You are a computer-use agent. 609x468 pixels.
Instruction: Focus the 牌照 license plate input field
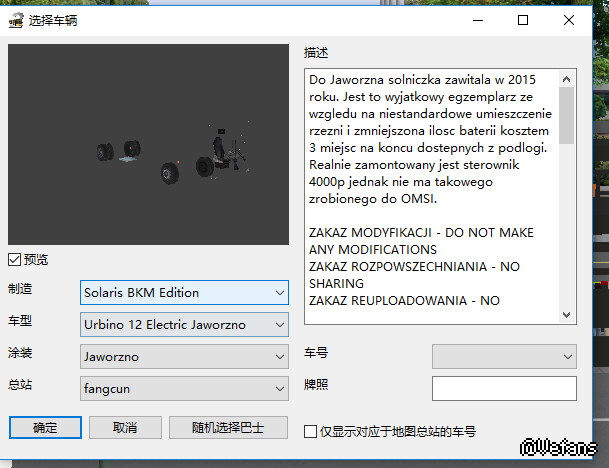(504, 388)
